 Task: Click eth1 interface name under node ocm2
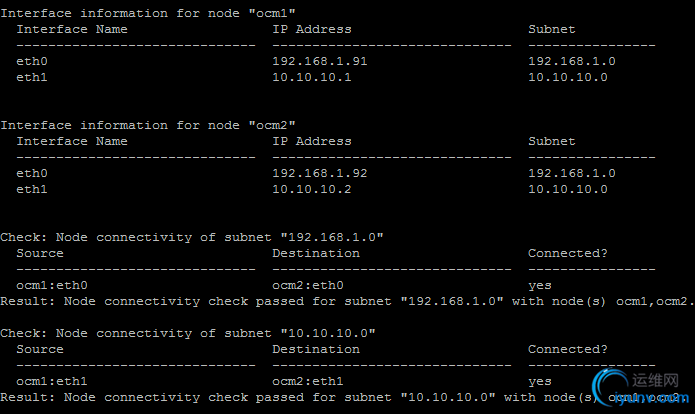click(x=32, y=189)
